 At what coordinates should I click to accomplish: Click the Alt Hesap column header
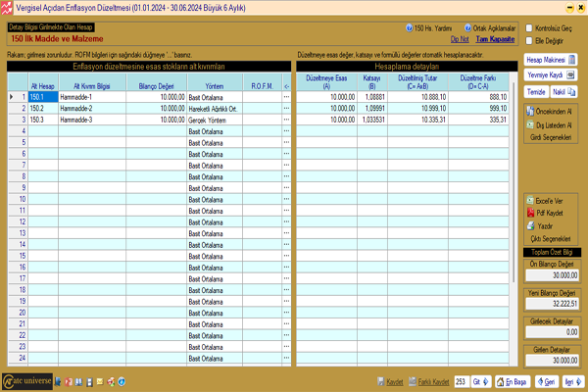pyautogui.click(x=43, y=82)
